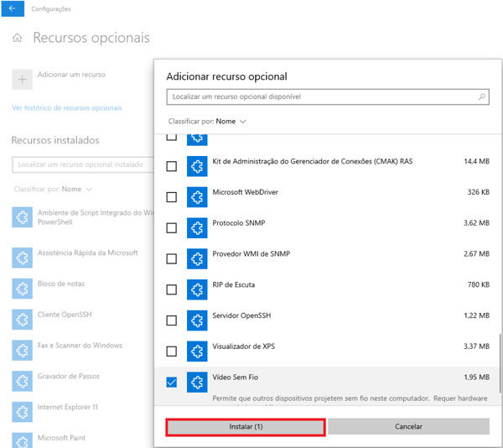
Task: Select the Microsoft WebDriver feature name
Action: [245, 192]
